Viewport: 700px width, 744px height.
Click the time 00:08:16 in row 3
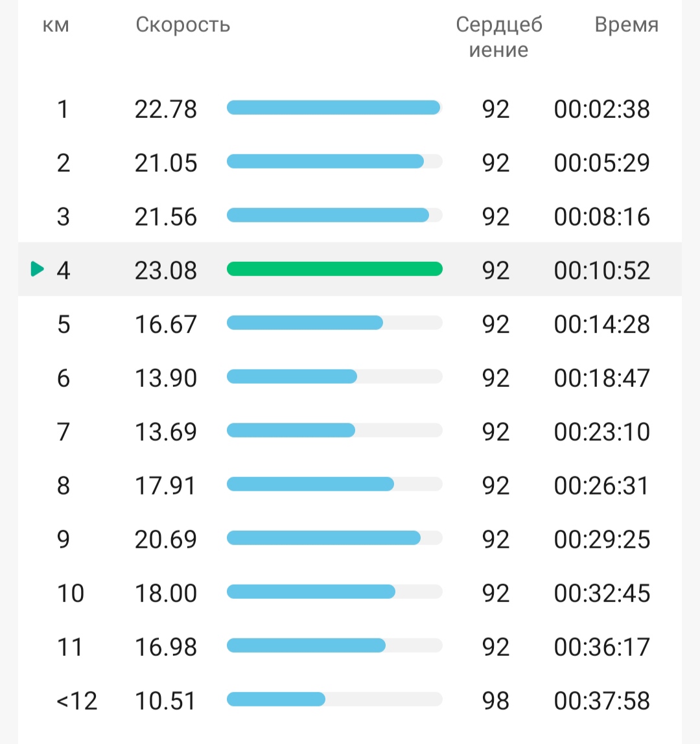click(601, 217)
